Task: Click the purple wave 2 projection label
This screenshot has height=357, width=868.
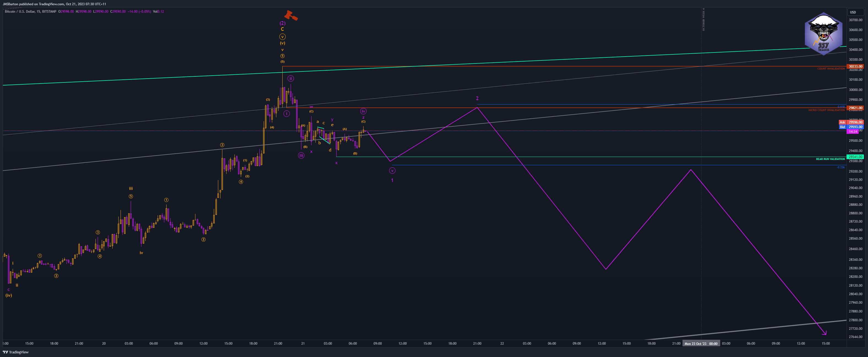Action: [477, 98]
